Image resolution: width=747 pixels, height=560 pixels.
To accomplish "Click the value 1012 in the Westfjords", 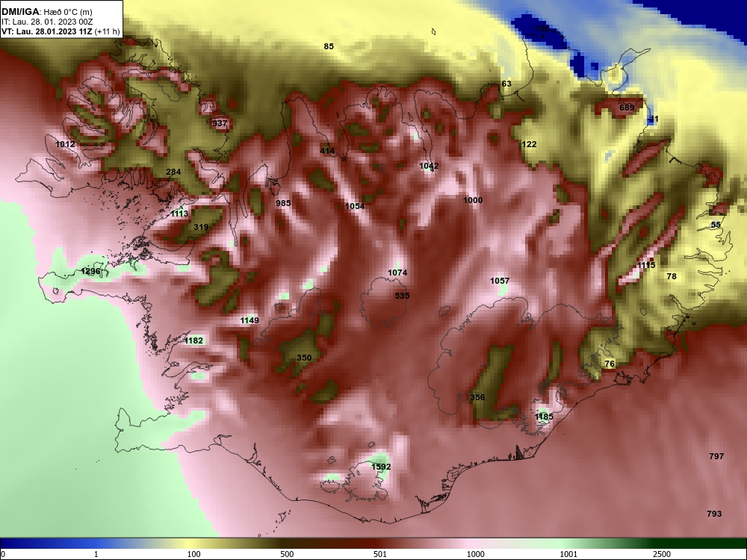I will [65, 144].
